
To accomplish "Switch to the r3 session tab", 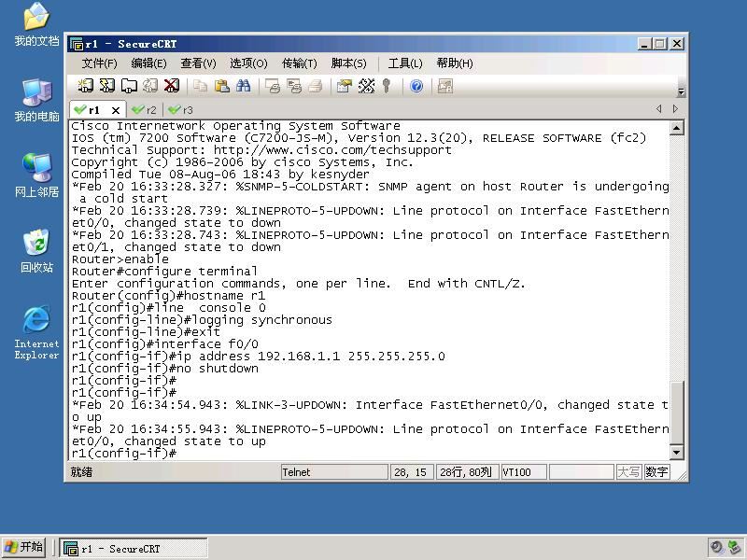I will pos(181,110).
